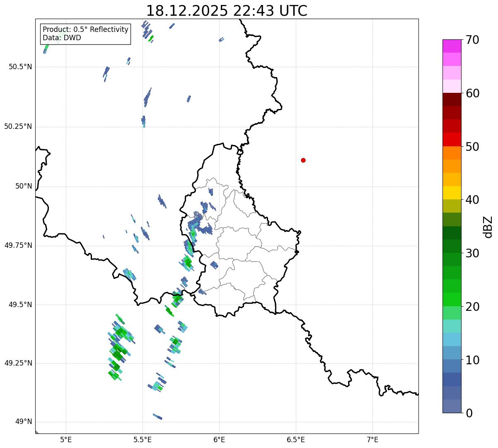Pick the grey-blue bottom colorbar segment at 0
This screenshot has height=448, width=498.
(x=452, y=406)
